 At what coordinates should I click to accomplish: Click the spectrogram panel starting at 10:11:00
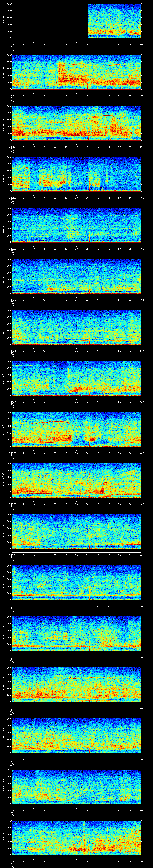[x=77, y=123]
